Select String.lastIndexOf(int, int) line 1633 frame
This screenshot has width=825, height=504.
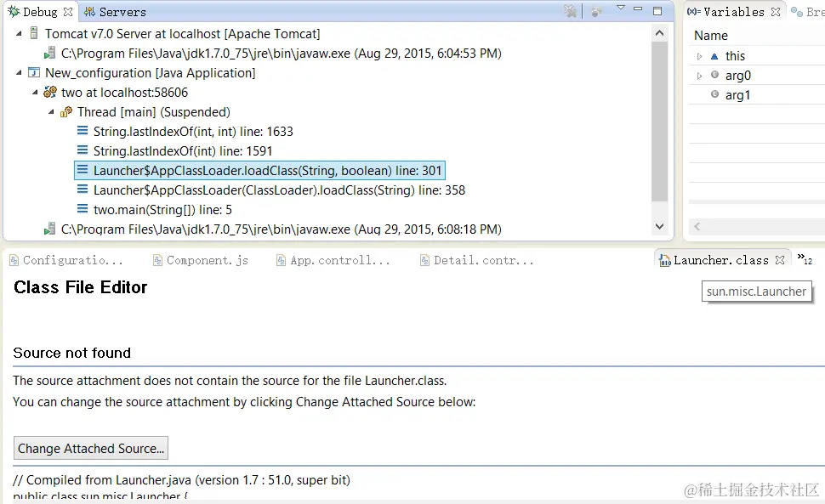pos(193,132)
